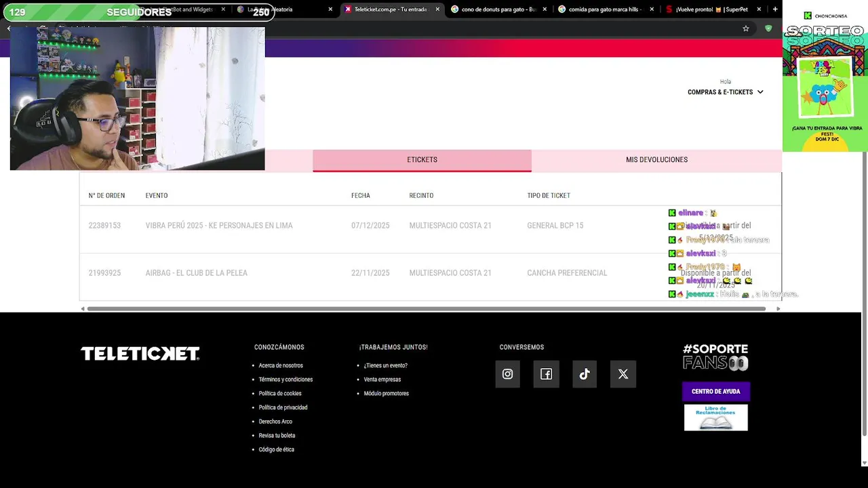Viewport: 868px width, 488px height.
Task: Click 'AIRBAG - EL CLUB DE LA PELEA'
Action: 197,273
